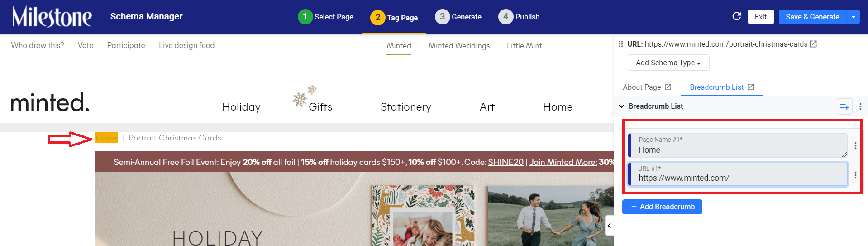Click the drag handle before URL label

pos(621,44)
